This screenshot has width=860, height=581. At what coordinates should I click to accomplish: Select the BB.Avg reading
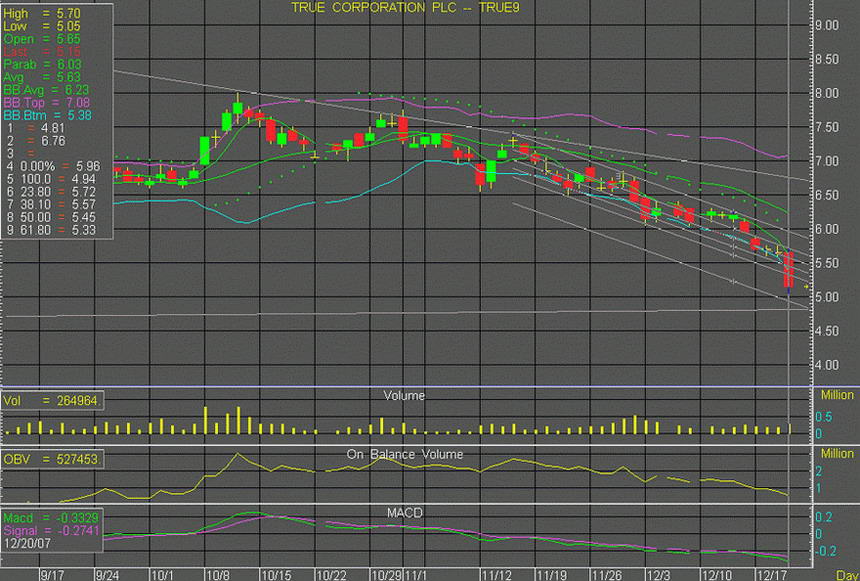tap(47, 89)
